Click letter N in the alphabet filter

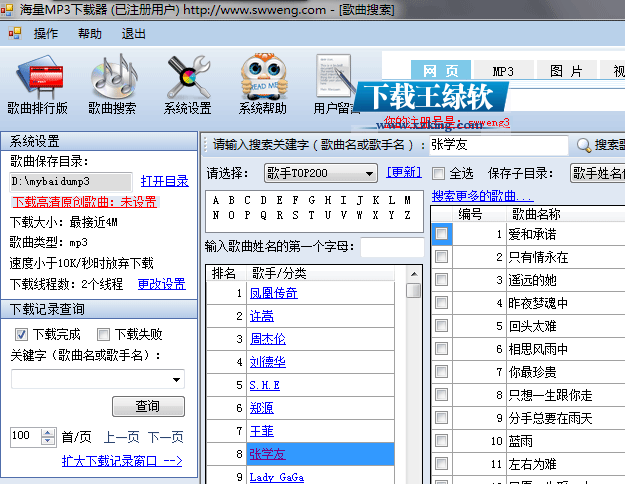(x=216, y=215)
